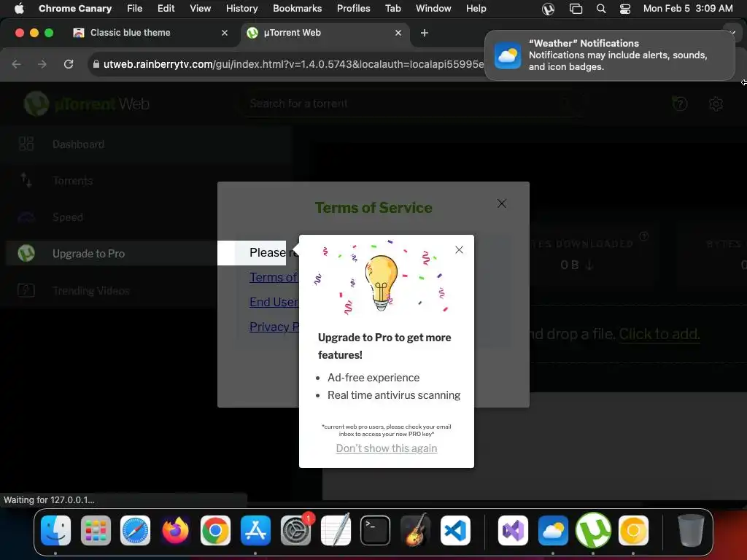Click "Don't show this again" link
This screenshot has height=560, width=747.
click(x=387, y=448)
